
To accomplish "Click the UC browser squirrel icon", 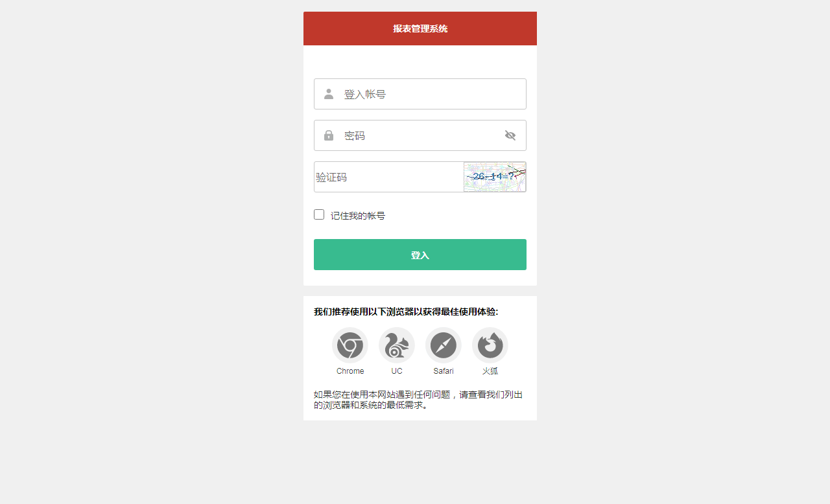I will coord(397,345).
